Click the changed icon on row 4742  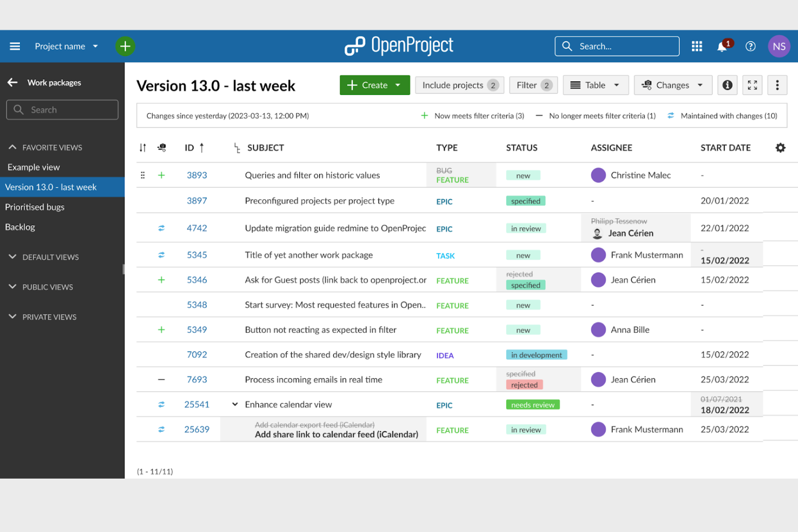161,228
